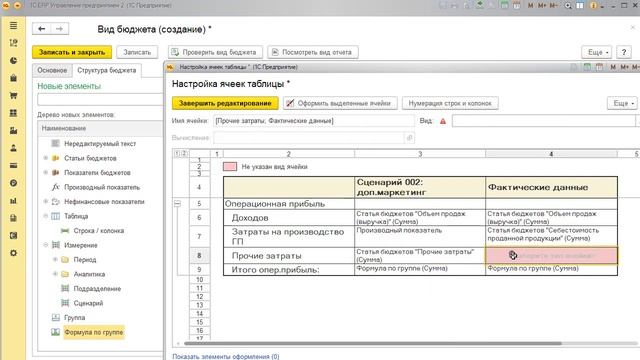Click the Вид input field

point(544,121)
